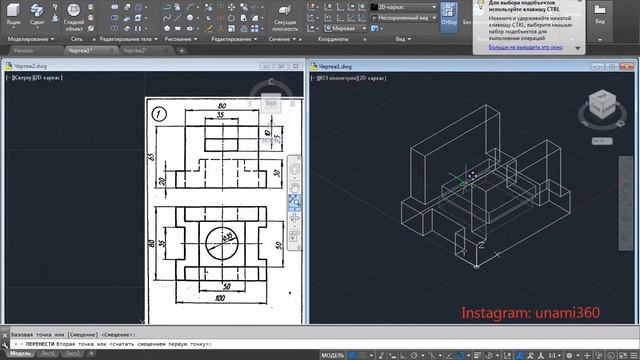Switch to the Начало file tab
640x360 pixels.
pos(23,51)
